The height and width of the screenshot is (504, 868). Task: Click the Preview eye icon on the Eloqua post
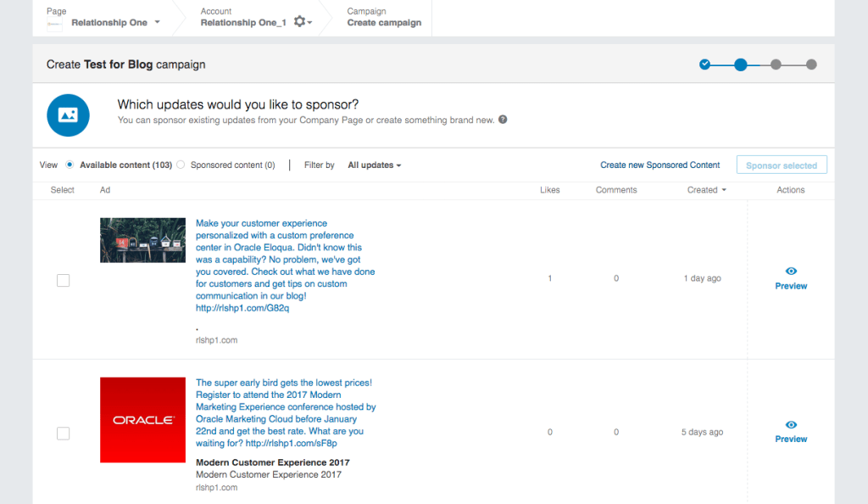(790, 272)
